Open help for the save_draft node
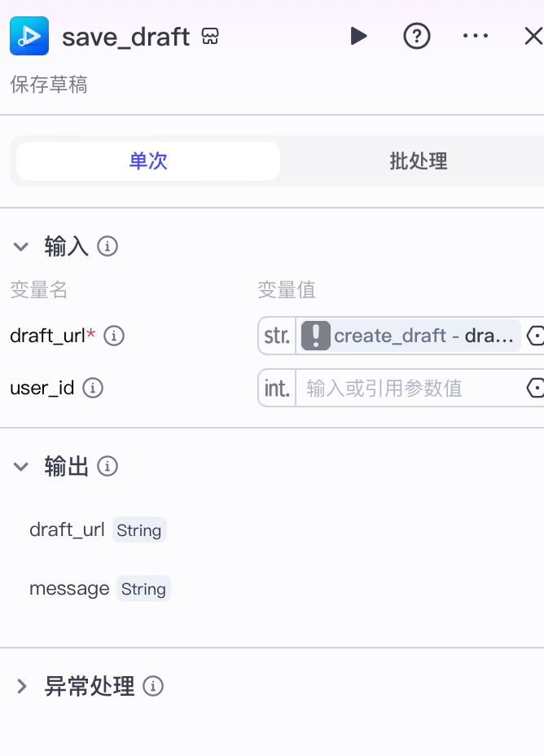 coord(417,36)
